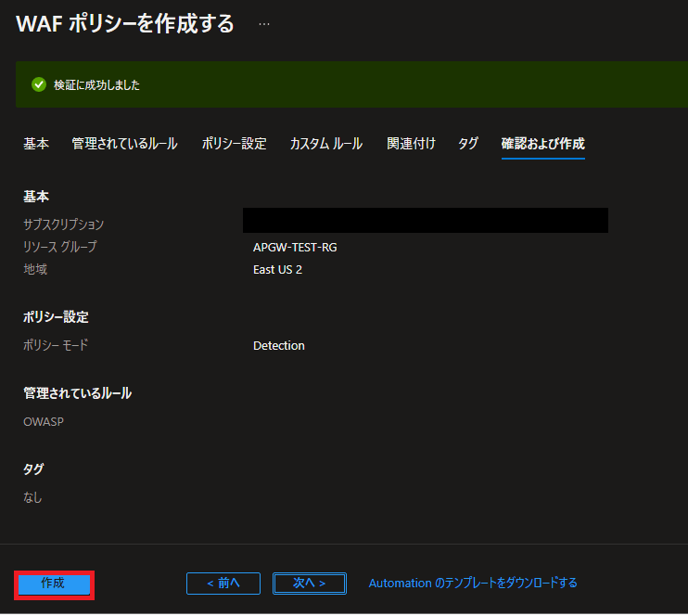Open the 管理されているルール tab

124,144
